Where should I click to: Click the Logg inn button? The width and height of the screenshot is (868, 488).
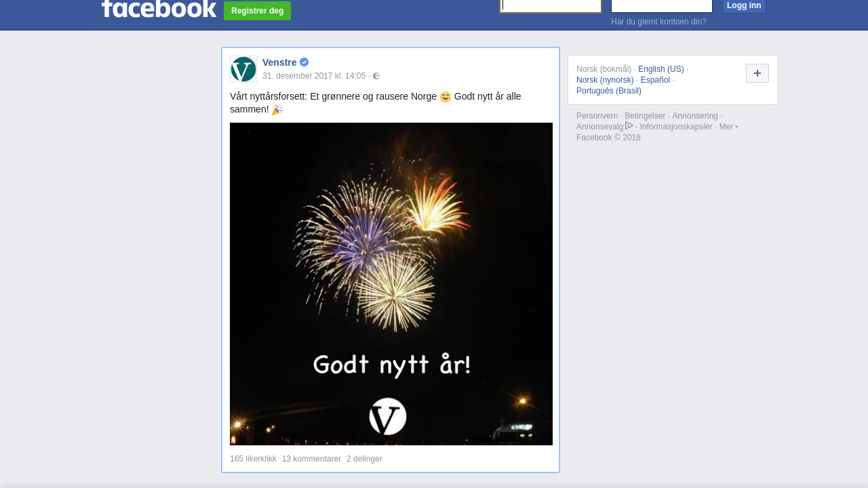pos(744,6)
